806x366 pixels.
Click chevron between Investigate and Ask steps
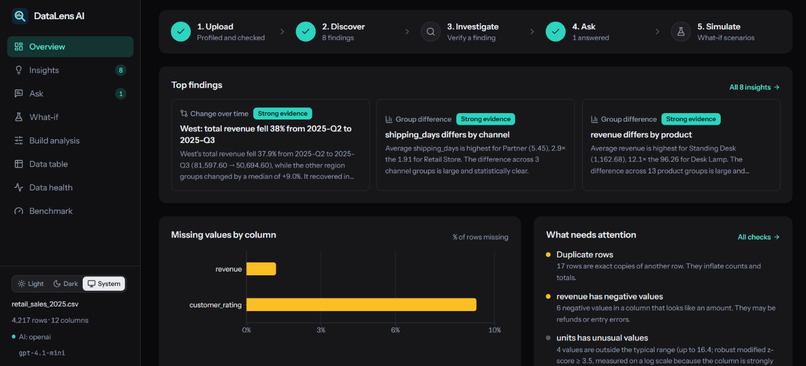point(532,31)
